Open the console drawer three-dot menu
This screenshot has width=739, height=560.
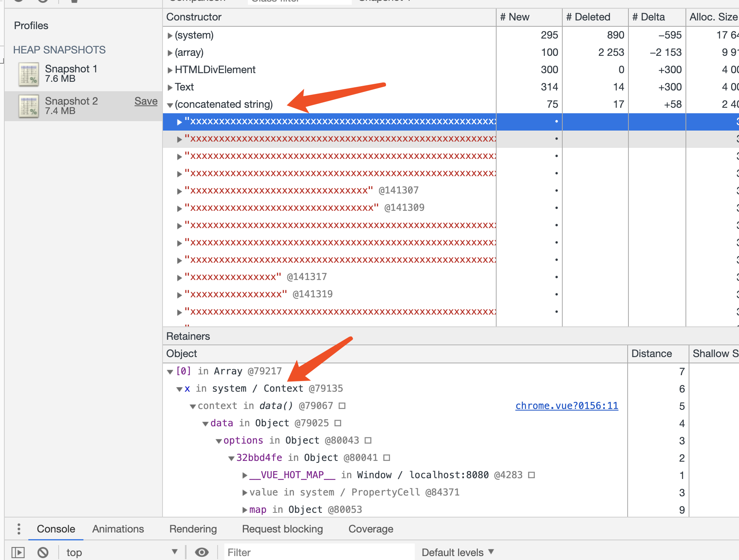(18, 529)
